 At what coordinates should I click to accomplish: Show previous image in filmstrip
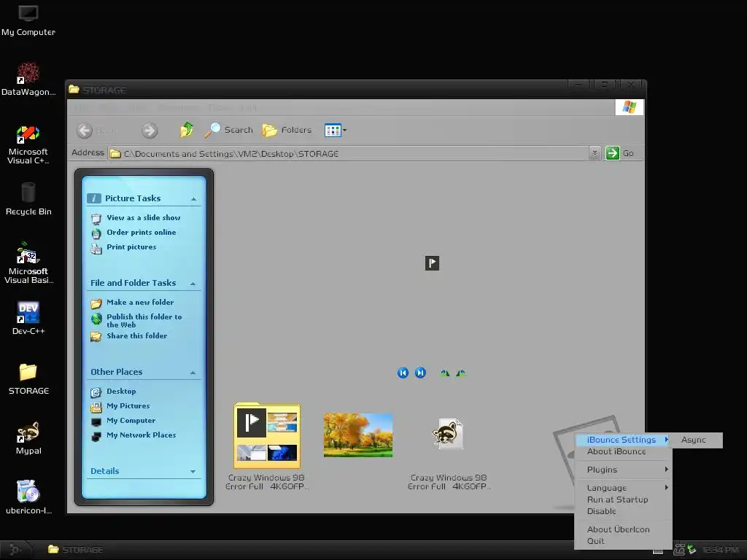click(403, 373)
